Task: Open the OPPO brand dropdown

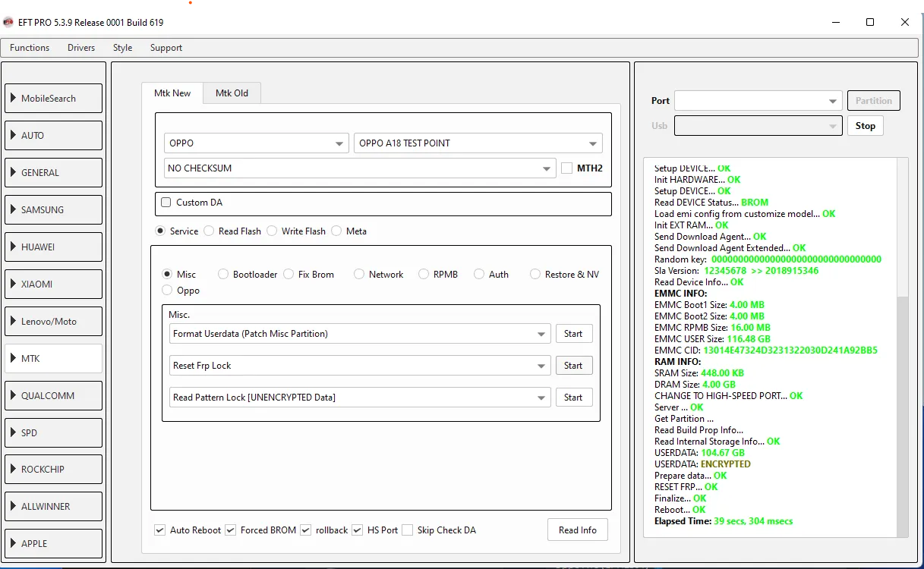Action: [x=339, y=143]
